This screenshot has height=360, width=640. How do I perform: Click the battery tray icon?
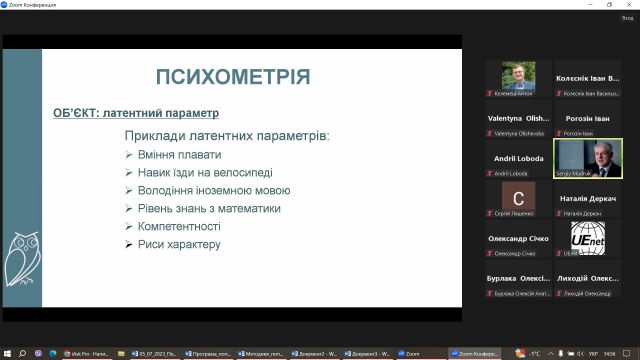pyautogui.click(x=571, y=353)
